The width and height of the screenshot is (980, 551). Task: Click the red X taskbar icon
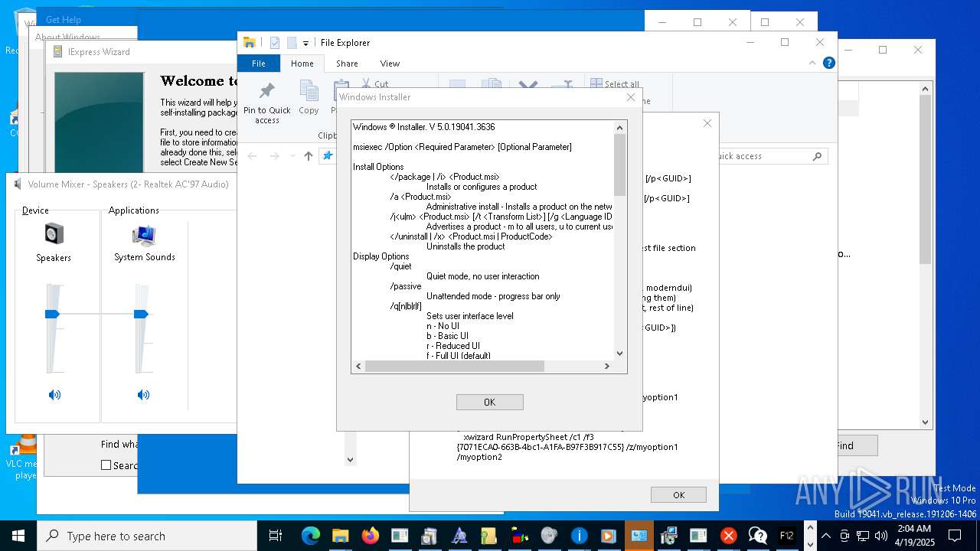pyautogui.click(x=728, y=536)
